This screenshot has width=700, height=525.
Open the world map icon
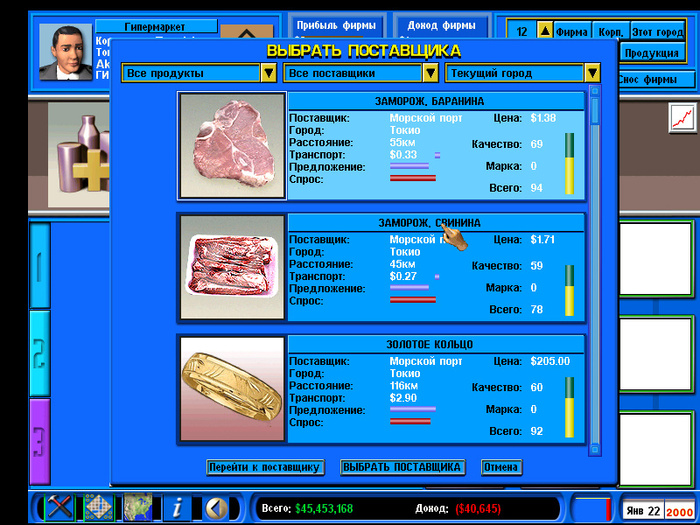137,507
